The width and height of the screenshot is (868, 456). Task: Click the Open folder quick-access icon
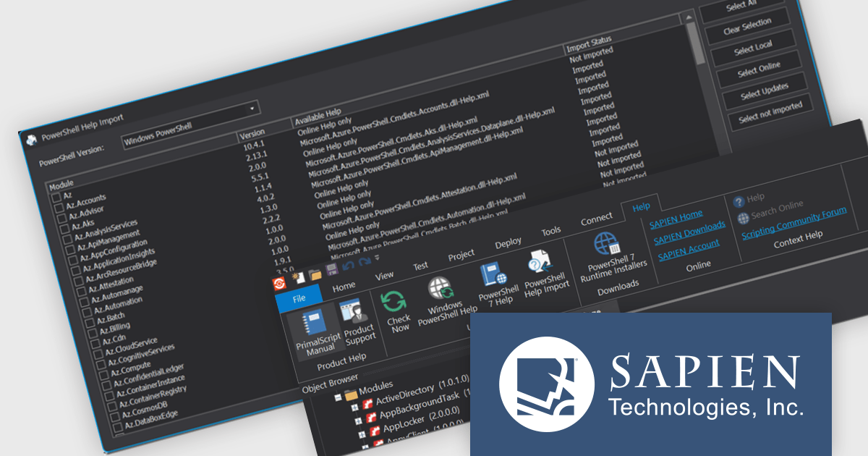pyautogui.click(x=315, y=275)
